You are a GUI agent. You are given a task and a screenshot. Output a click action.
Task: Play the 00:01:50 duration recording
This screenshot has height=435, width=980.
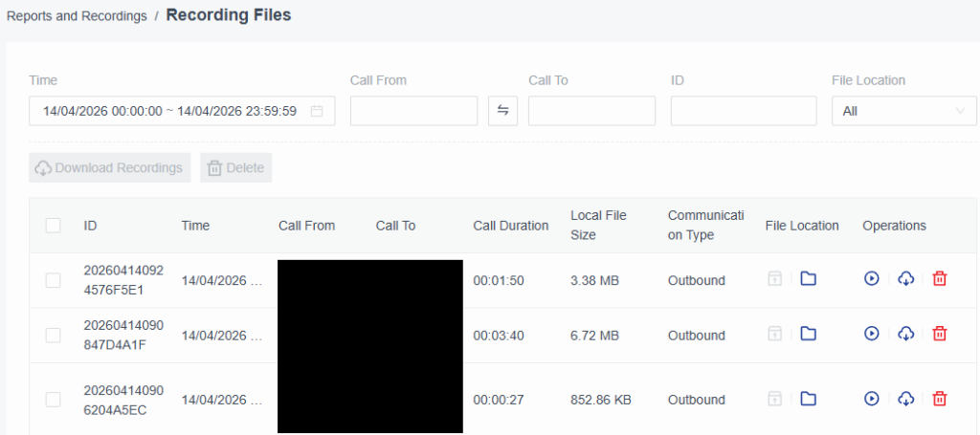(x=871, y=279)
